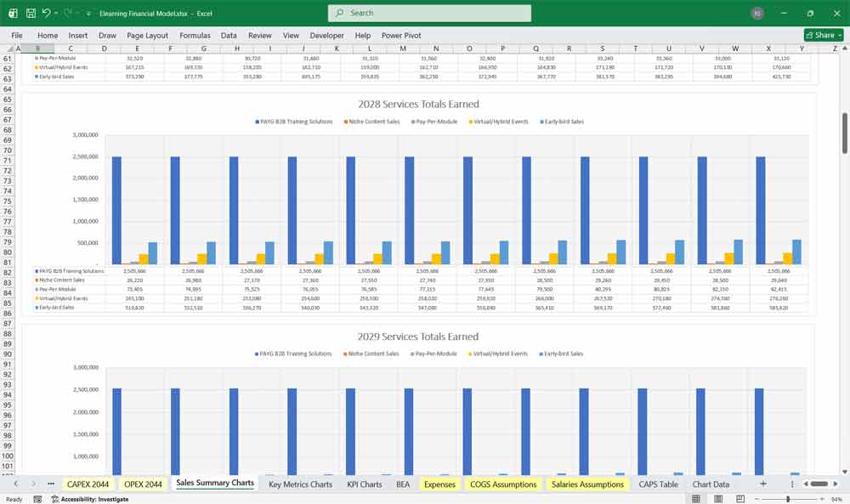Viewport: 850px width, 504px height.
Task: Redo the last undone action
Action: point(65,13)
